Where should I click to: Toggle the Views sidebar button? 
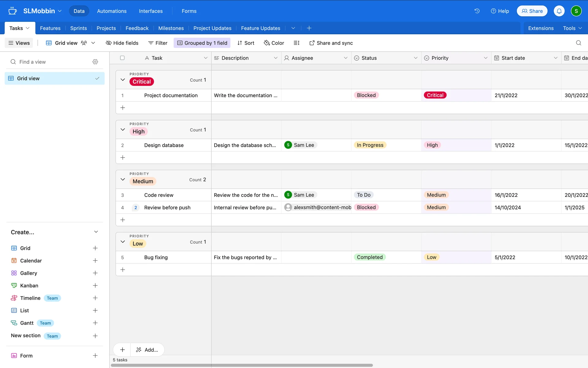pyautogui.click(x=19, y=43)
